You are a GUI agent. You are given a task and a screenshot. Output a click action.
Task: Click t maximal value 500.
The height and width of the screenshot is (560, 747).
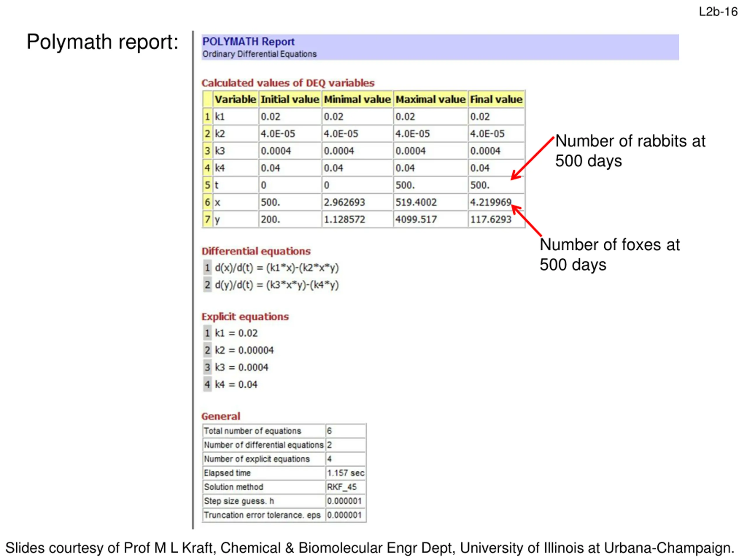coord(405,185)
